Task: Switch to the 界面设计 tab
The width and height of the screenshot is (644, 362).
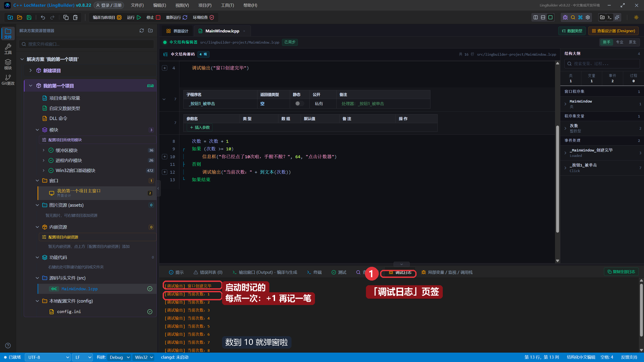Action: pos(177,31)
